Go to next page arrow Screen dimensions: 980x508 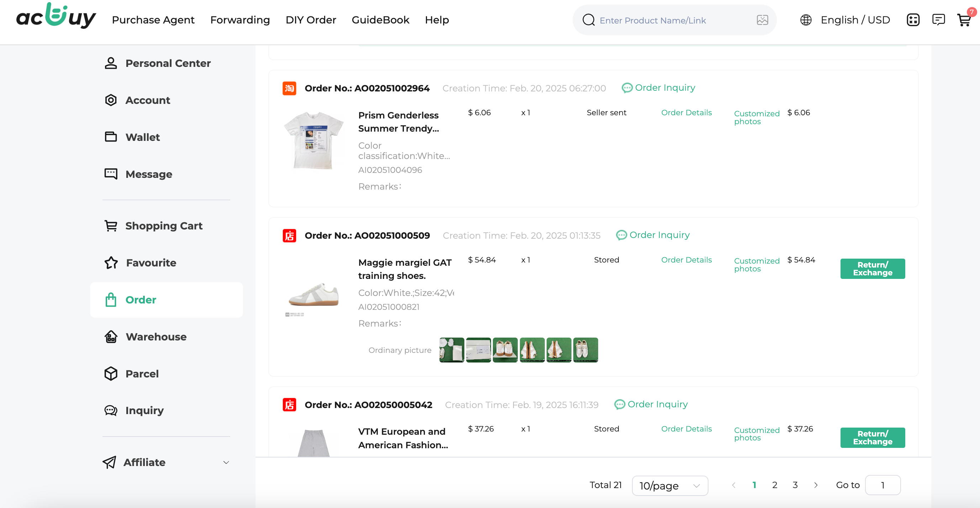[816, 485]
